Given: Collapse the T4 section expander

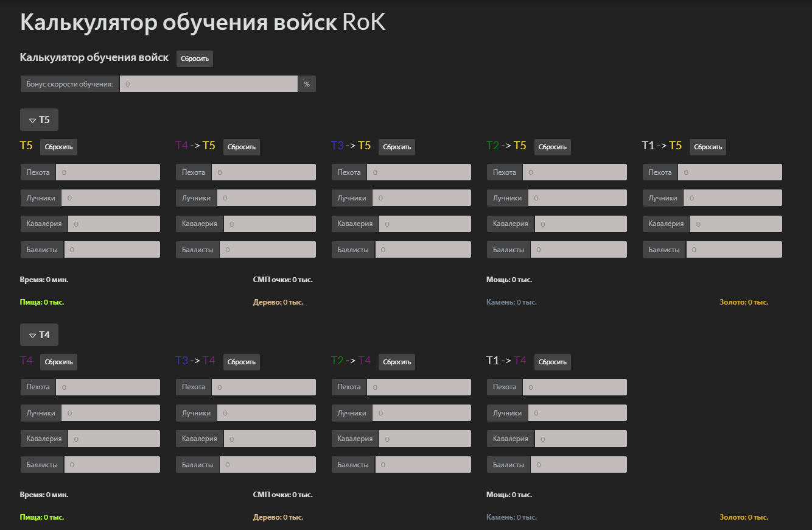Looking at the screenshot, I should click(x=39, y=334).
